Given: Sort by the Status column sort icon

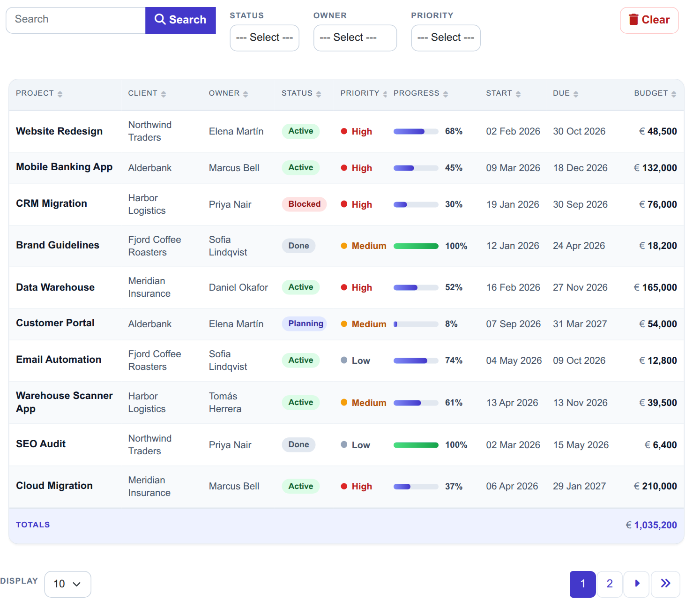Looking at the screenshot, I should 319,94.
